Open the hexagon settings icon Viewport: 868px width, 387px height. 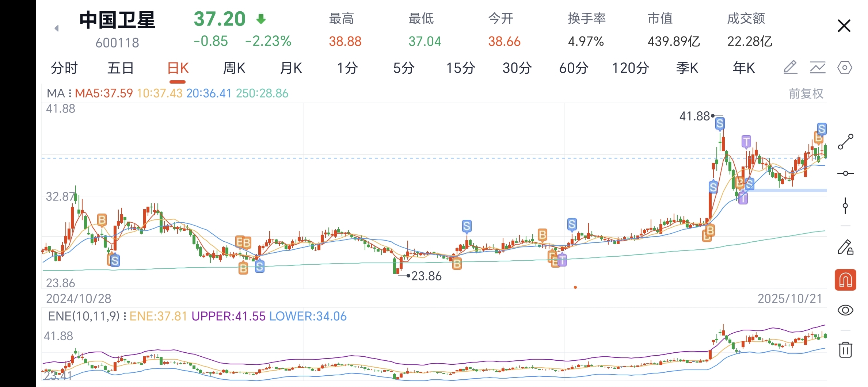click(845, 68)
